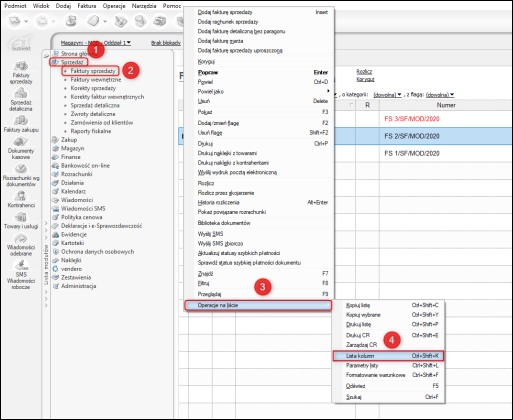
Task: Open the Magazyn module in tree
Action: pos(72,148)
